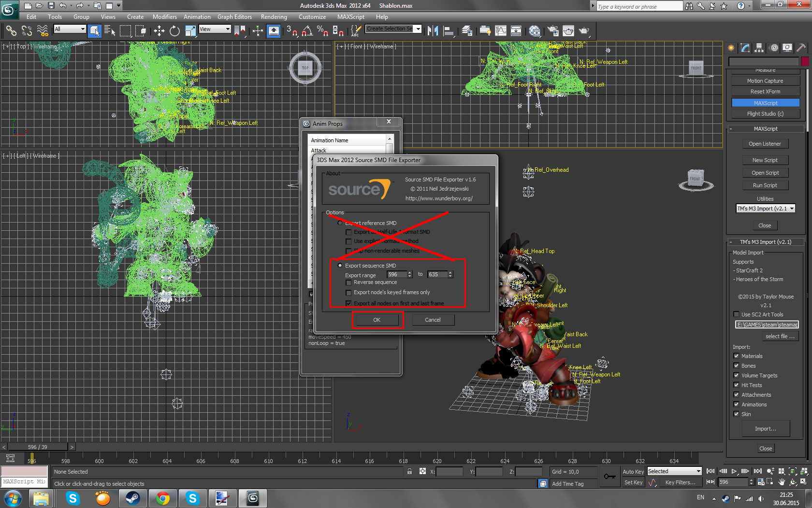Switch to the Display command panel tab
The width and height of the screenshot is (812, 508).
pyautogui.click(x=788, y=47)
